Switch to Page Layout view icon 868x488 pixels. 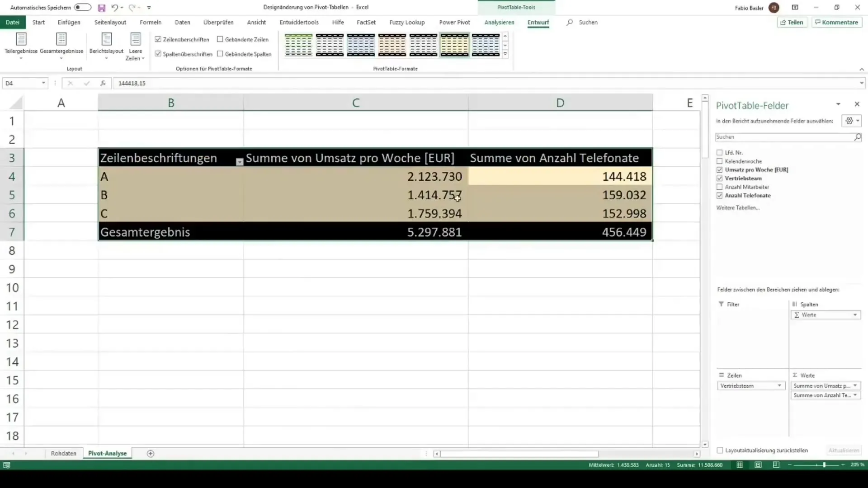pyautogui.click(x=758, y=465)
